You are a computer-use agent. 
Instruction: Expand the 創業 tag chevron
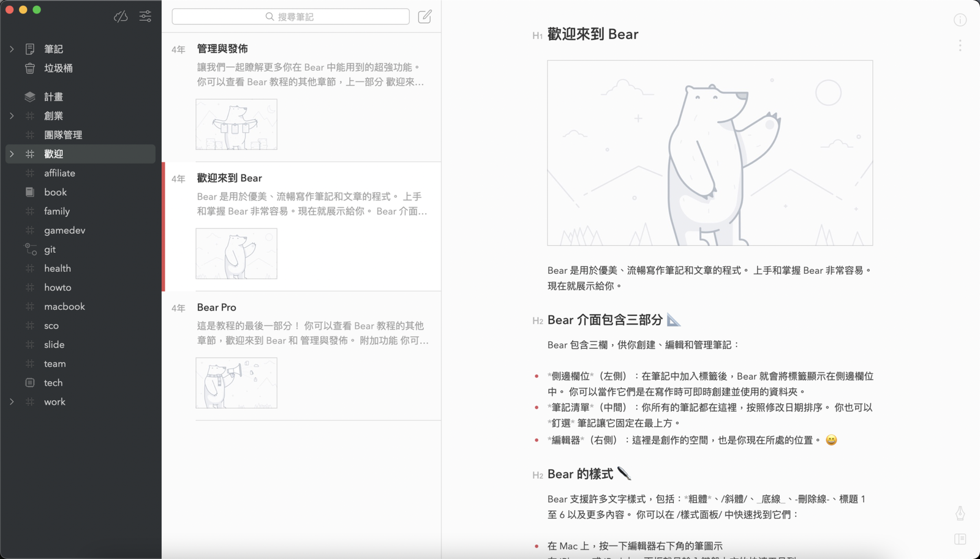coord(11,116)
